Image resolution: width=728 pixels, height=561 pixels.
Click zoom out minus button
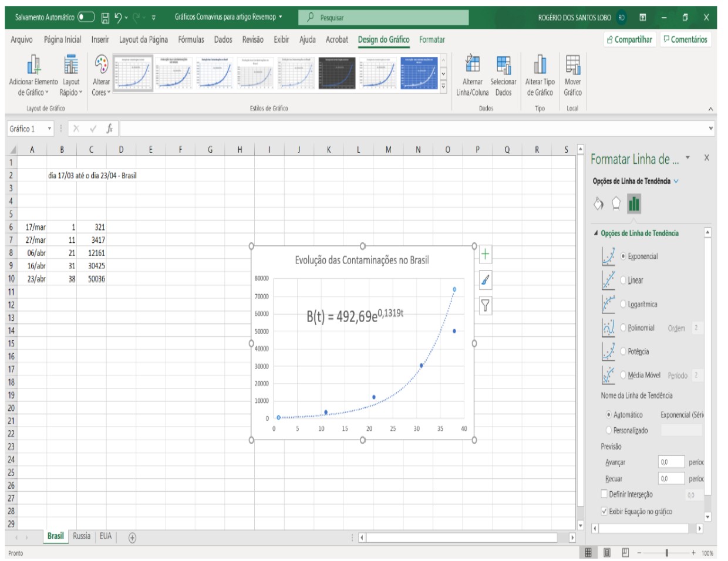point(639,553)
